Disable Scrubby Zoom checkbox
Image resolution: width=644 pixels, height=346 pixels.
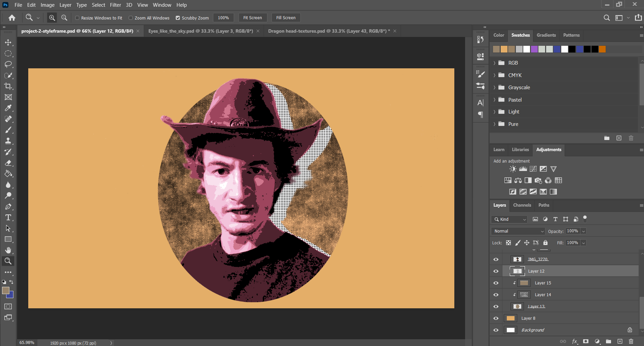178,18
